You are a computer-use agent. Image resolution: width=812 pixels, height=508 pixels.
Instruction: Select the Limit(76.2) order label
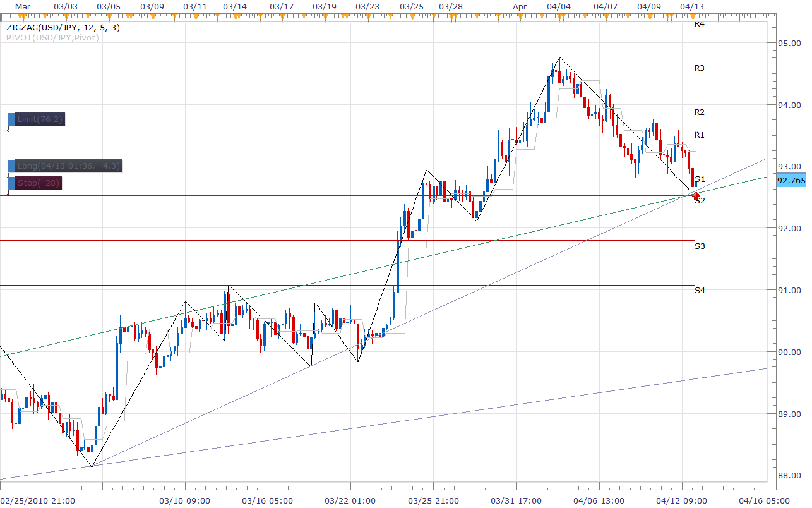[40, 119]
